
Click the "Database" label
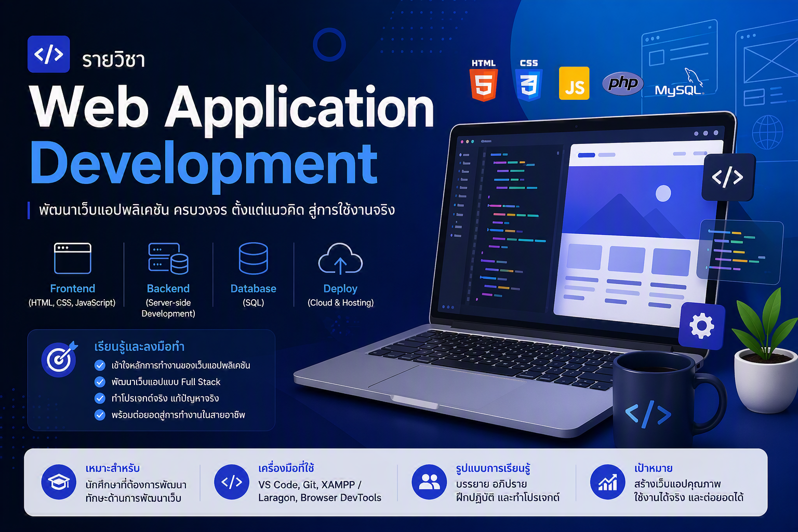point(254,288)
